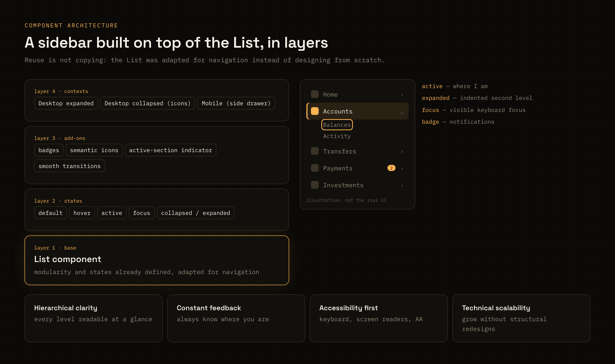Click the collapsed / expanded chip

(x=196, y=213)
